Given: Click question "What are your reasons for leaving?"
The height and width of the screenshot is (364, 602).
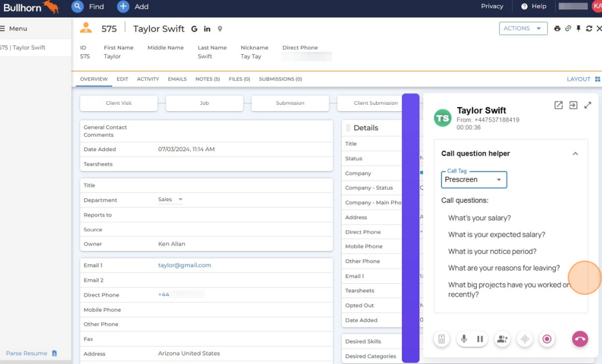Looking at the screenshot, I should [503, 268].
